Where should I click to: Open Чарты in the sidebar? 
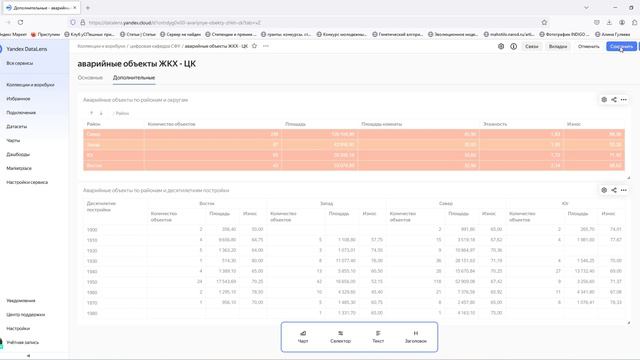(x=13, y=140)
